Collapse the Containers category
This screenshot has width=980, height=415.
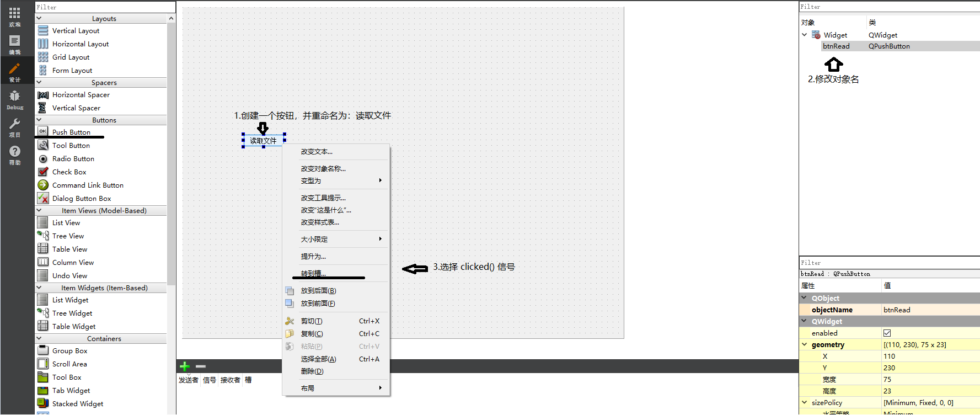(39, 338)
